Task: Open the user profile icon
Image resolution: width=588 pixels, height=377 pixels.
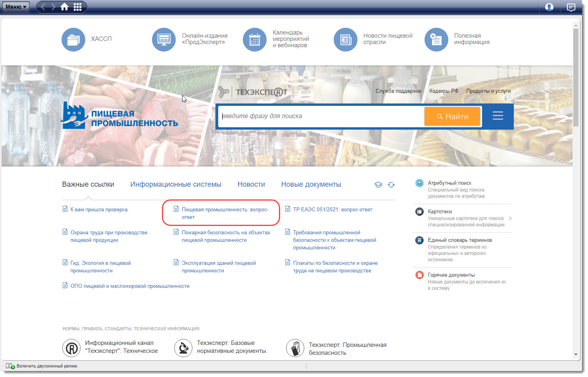Action: click(549, 7)
